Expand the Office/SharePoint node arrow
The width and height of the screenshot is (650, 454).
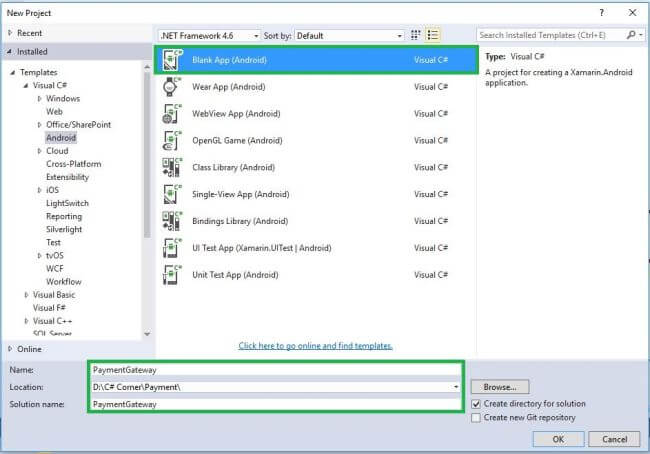coord(39,125)
